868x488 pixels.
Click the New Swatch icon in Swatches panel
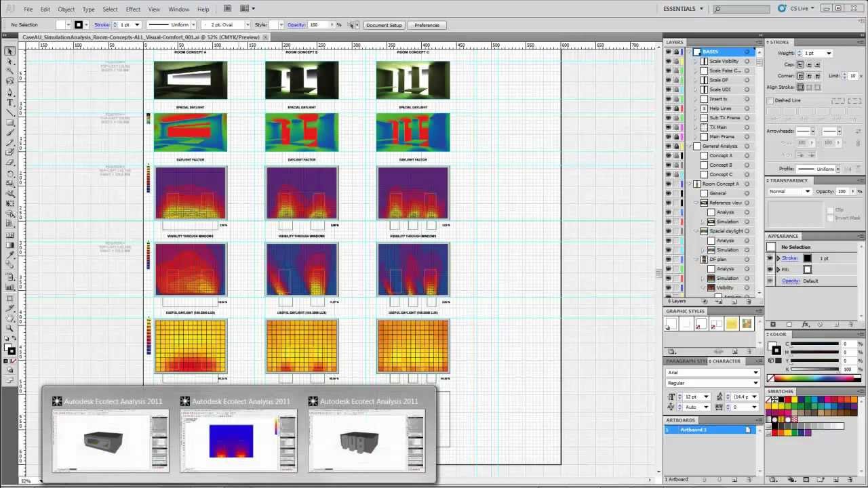click(x=837, y=480)
